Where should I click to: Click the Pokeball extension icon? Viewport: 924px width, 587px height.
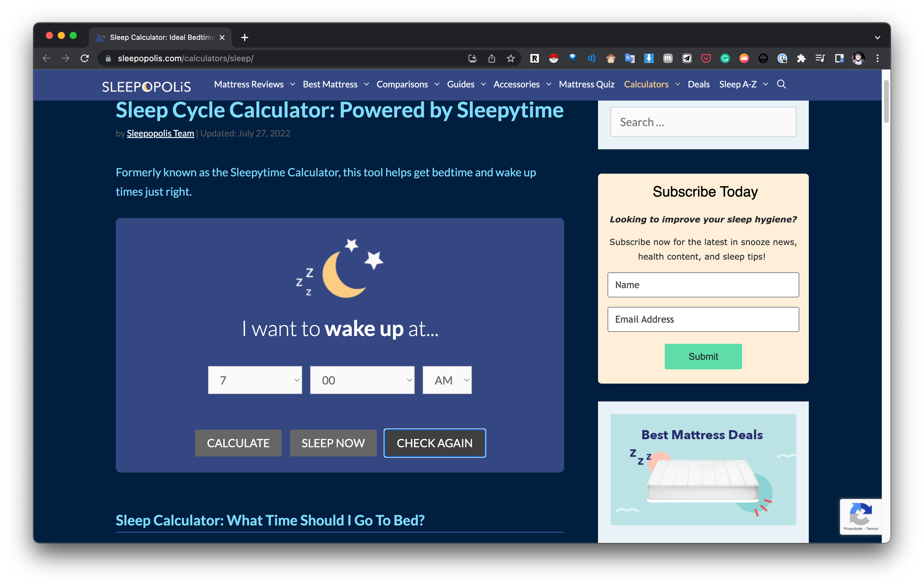[553, 58]
